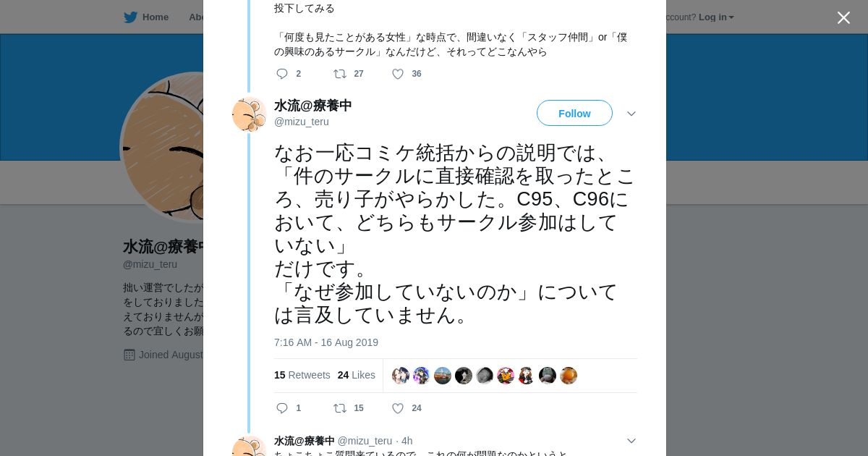View the 24 Likes list

(x=356, y=375)
